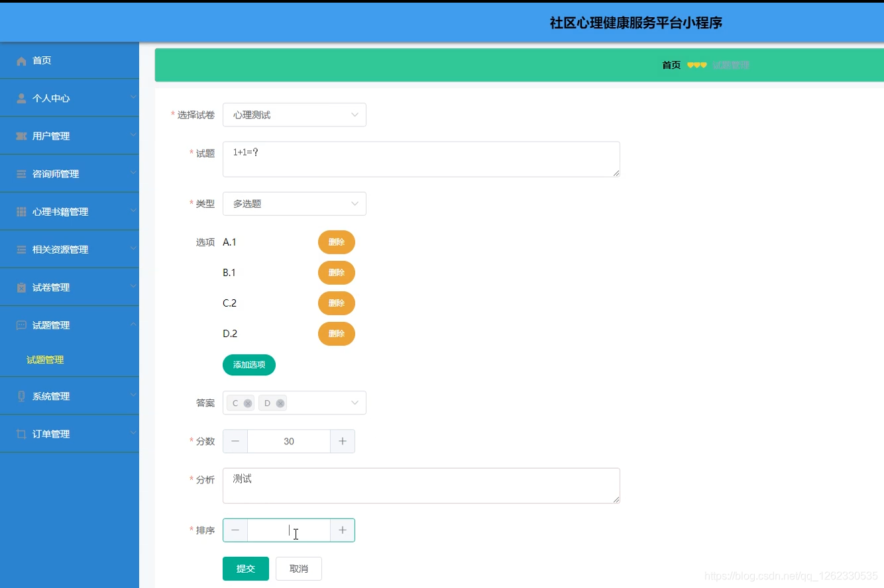Click the document icon beside 试卷管理
884x588 pixels.
(x=21, y=287)
